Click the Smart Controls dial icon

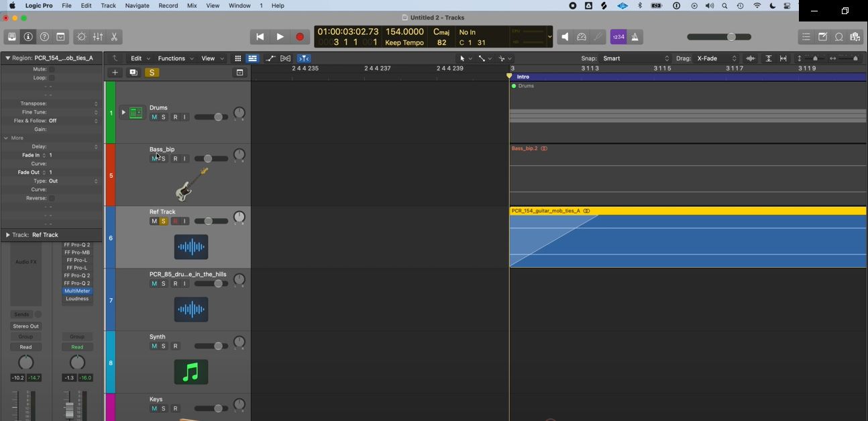click(x=82, y=37)
